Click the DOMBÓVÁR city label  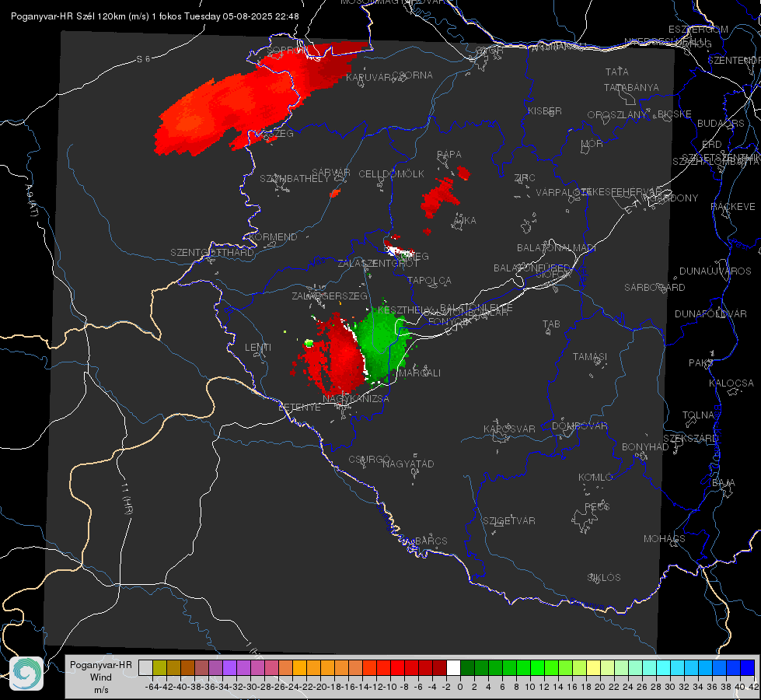pos(580,425)
